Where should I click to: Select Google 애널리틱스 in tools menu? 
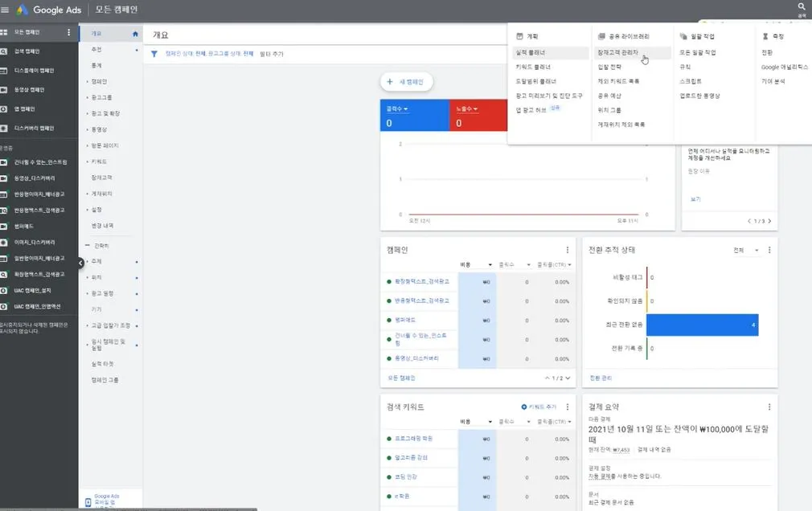785,67
